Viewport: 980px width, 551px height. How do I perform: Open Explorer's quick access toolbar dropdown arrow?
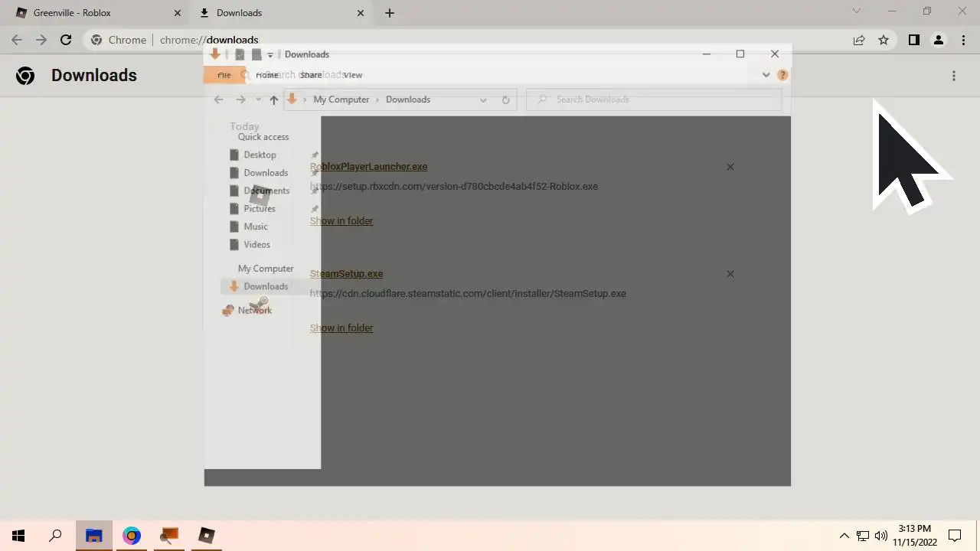pyautogui.click(x=270, y=55)
